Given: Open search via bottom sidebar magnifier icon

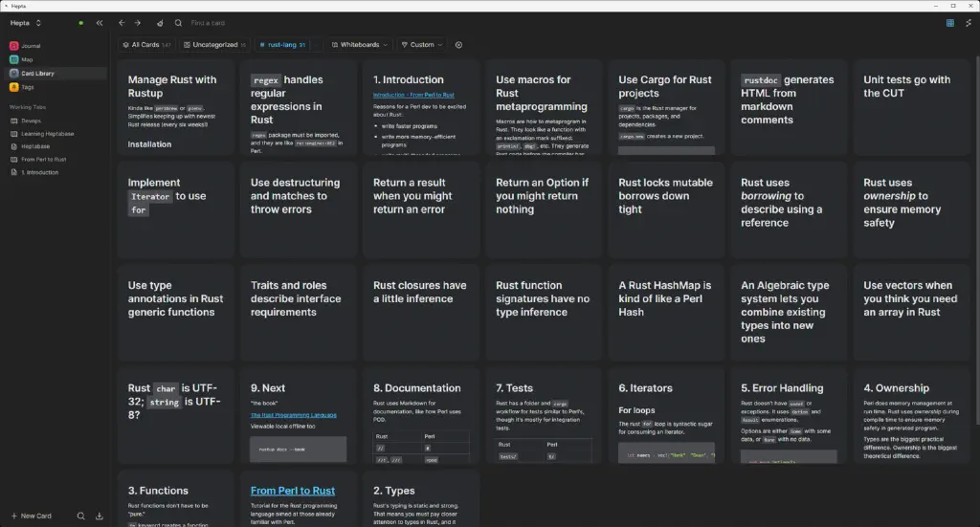Looking at the screenshot, I should tap(80, 516).
